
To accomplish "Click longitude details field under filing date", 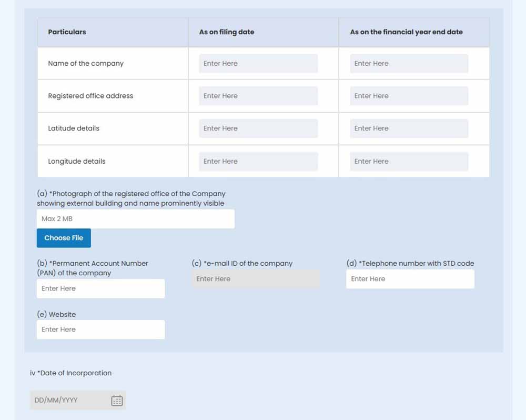I will coord(258,162).
